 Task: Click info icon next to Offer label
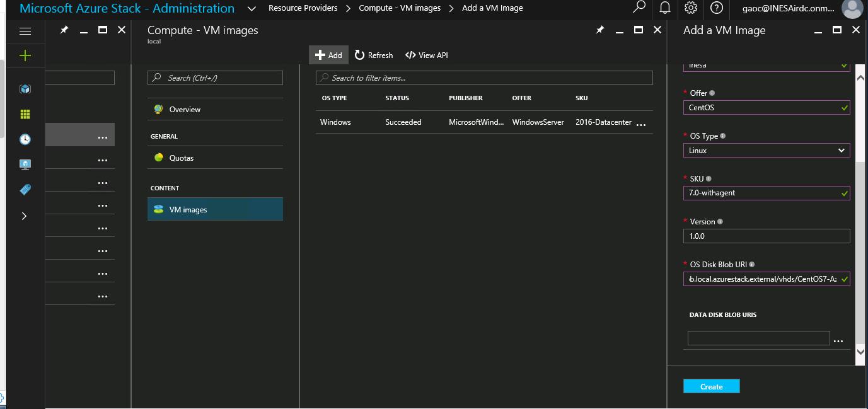(x=712, y=93)
